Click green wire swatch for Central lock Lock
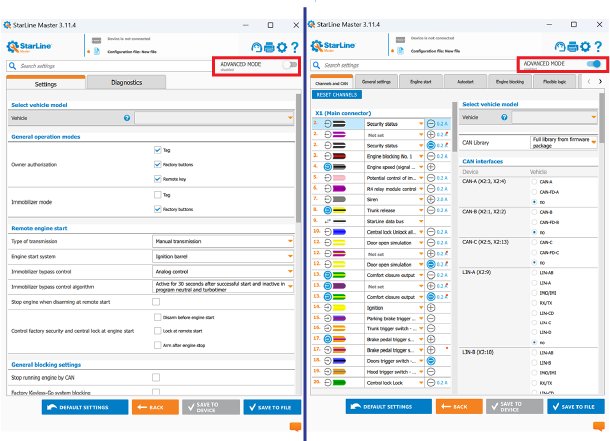This screenshot has height=441, width=610. pyautogui.click(x=339, y=383)
